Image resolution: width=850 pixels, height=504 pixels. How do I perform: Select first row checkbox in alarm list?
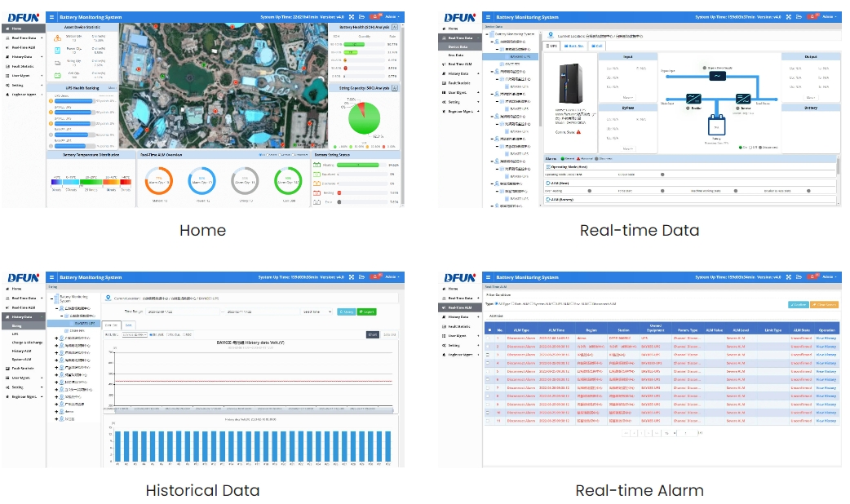489,338
